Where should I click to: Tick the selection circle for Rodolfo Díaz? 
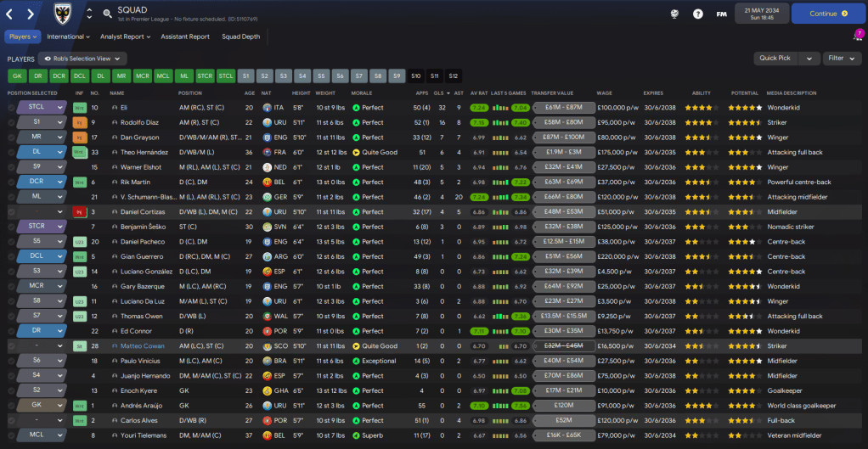12,122
